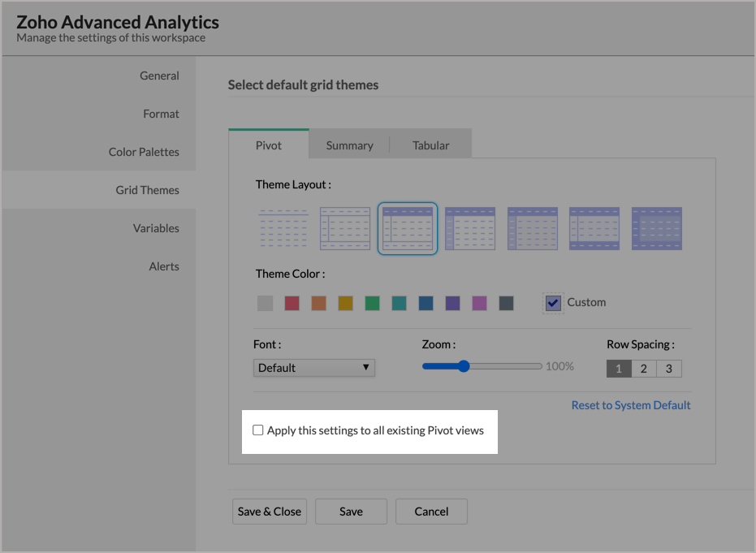
Task: Select the purple theme color swatch
Action: coord(452,303)
